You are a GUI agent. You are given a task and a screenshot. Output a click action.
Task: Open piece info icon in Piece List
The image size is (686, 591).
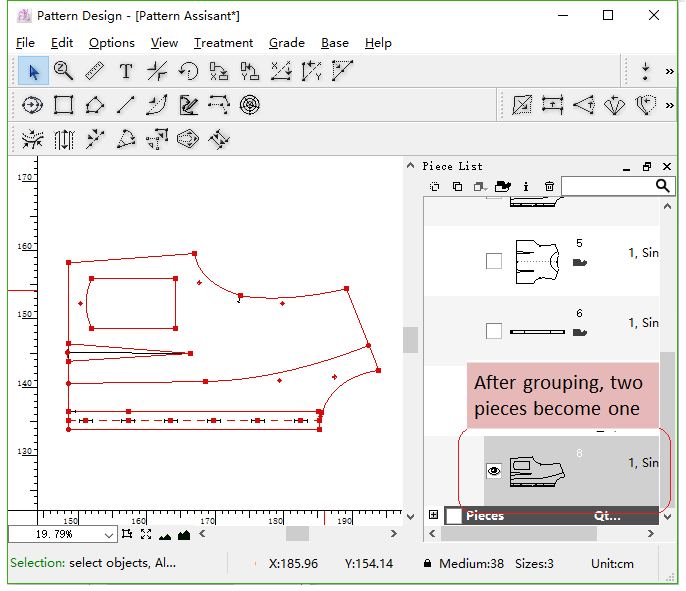(526, 187)
